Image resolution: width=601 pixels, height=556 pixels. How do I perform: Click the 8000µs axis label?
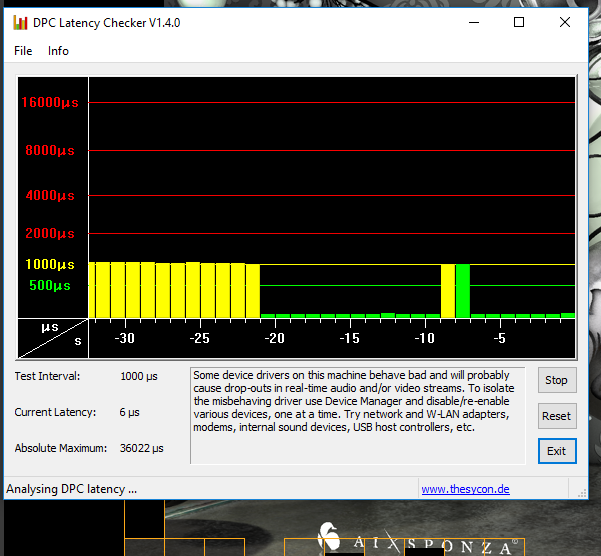(x=50, y=151)
